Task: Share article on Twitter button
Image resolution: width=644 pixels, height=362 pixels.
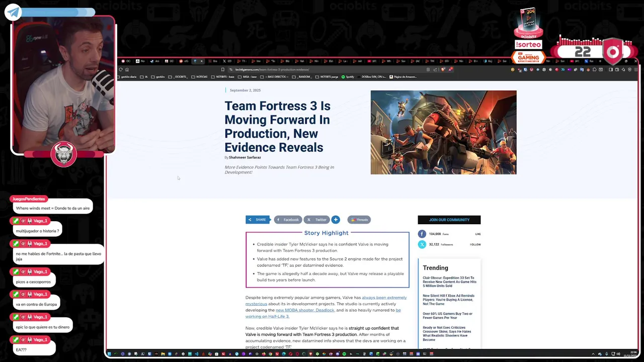Action: coord(316,220)
